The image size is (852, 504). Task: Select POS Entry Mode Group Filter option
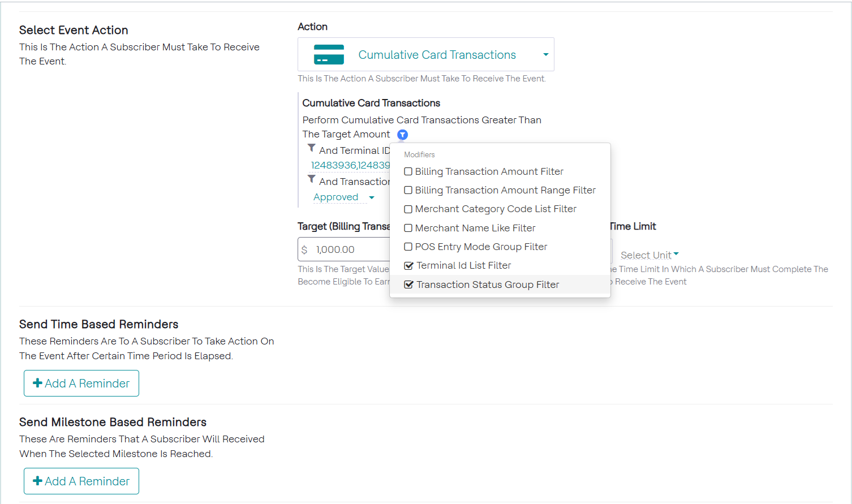coord(480,247)
